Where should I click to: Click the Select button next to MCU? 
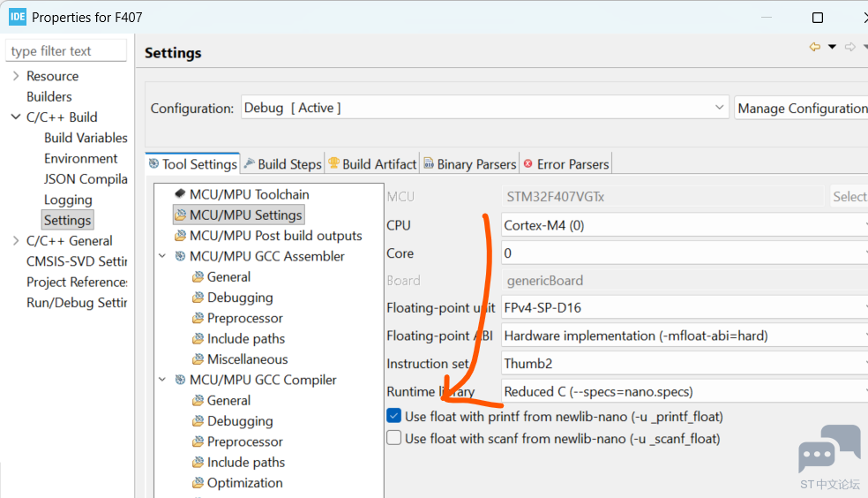849,197
